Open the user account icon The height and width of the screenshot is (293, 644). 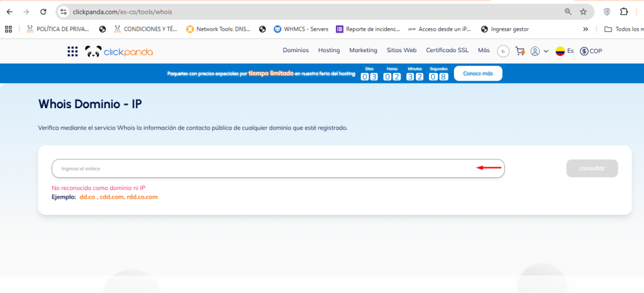click(535, 52)
